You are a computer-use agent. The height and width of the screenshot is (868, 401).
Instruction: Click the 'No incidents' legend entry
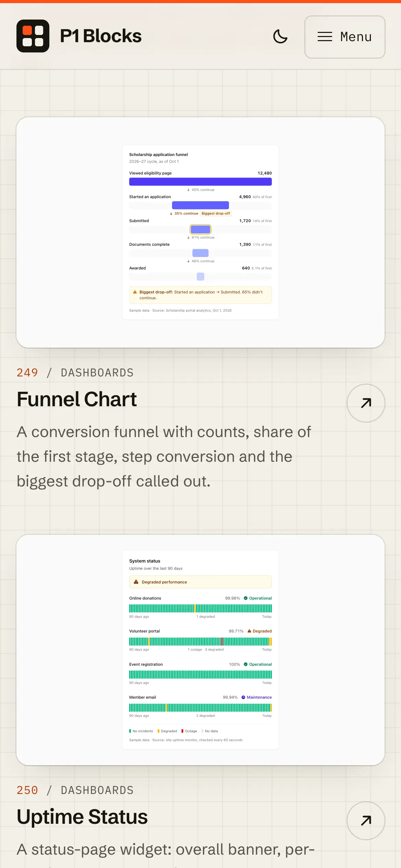click(x=141, y=731)
